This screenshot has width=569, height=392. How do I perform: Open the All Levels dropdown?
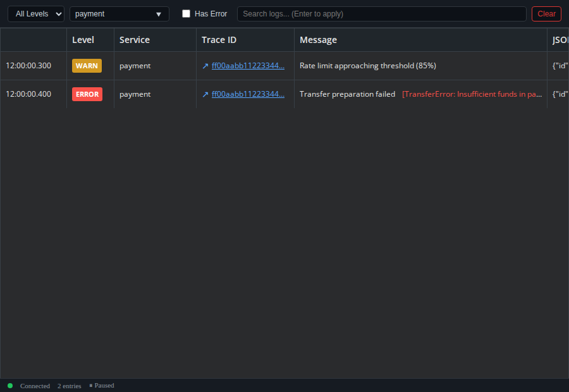pyautogui.click(x=36, y=14)
